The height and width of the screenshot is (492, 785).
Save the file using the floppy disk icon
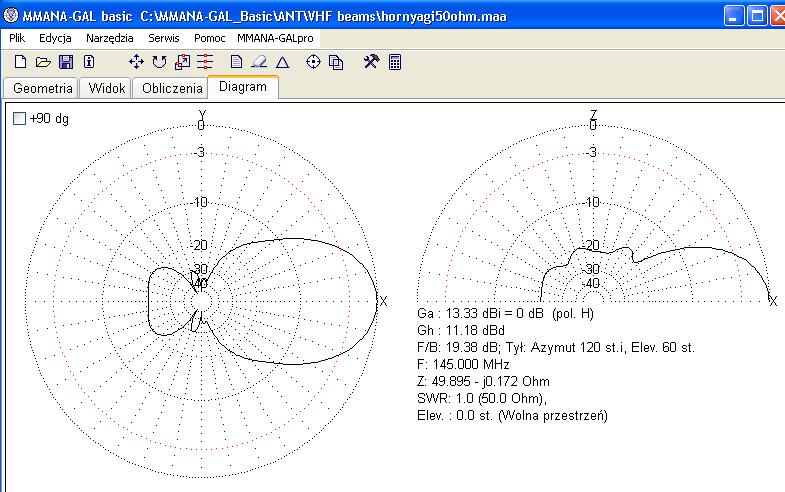66,62
